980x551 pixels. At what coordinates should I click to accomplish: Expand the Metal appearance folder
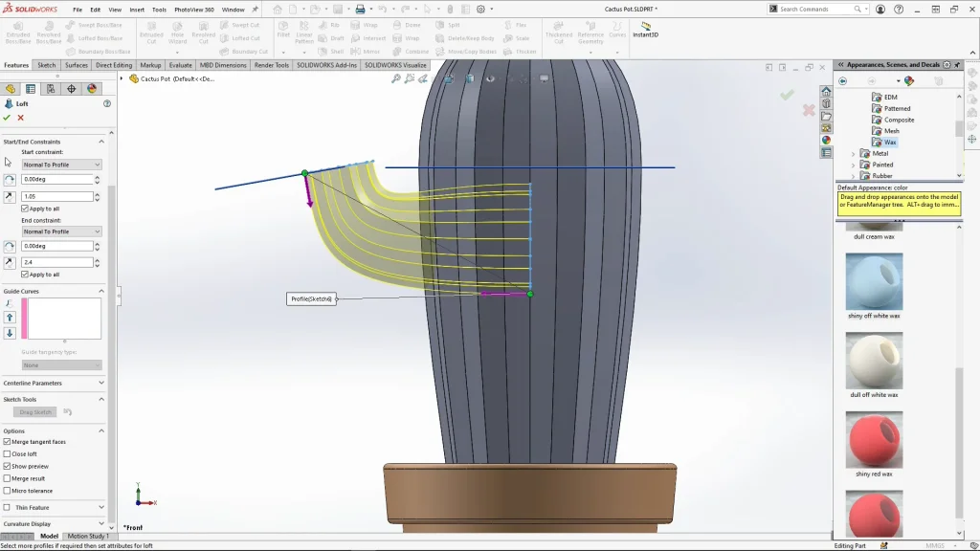pyautogui.click(x=854, y=153)
